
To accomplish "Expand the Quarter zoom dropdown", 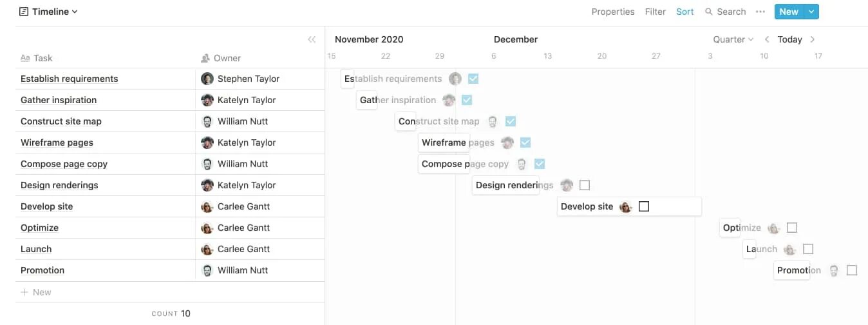I will 733,39.
